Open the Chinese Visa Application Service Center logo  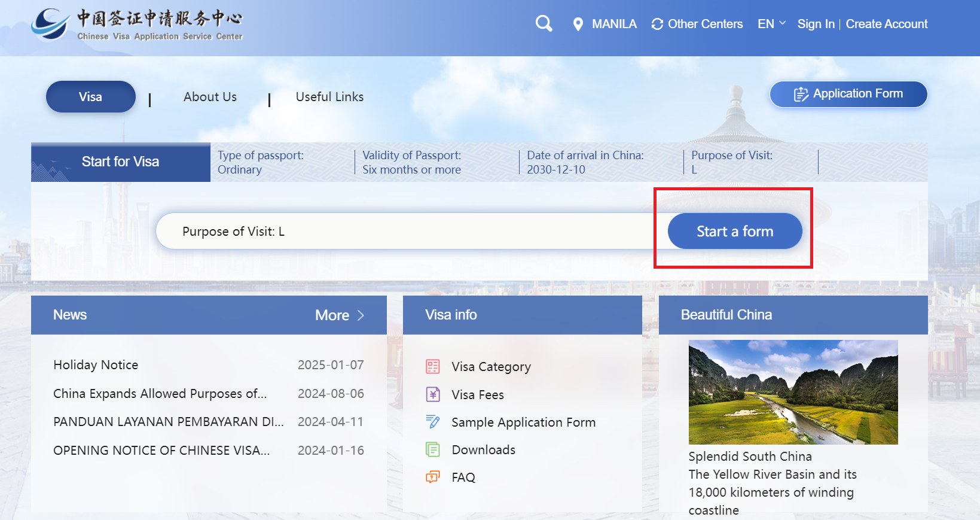pyautogui.click(x=138, y=25)
